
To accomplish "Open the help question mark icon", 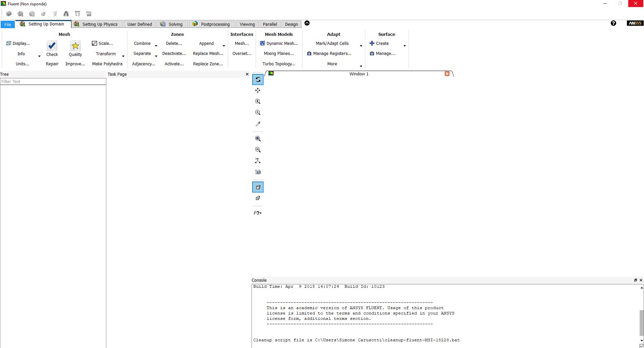I will click(x=613, y=23).
